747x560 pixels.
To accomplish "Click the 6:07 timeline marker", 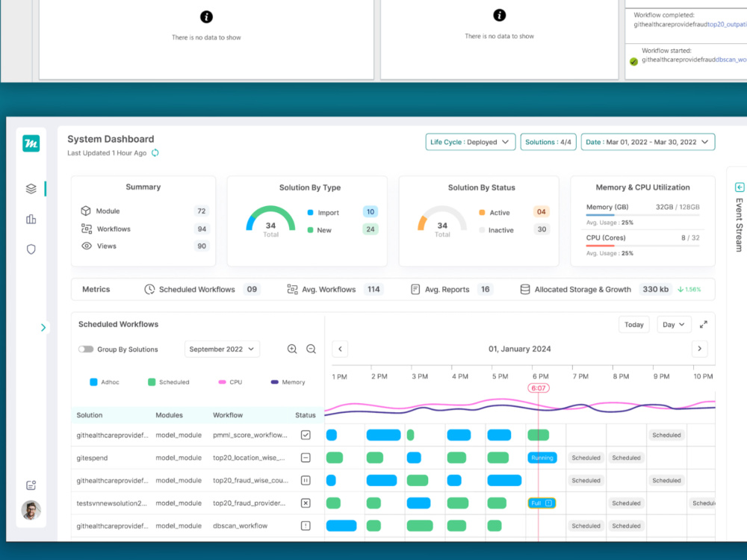I will [539, 388].
